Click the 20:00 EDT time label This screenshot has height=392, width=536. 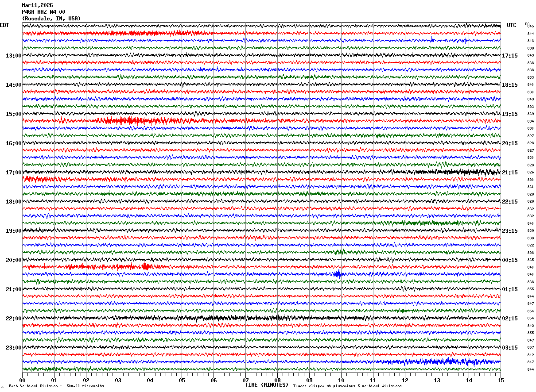click(13, 260)
